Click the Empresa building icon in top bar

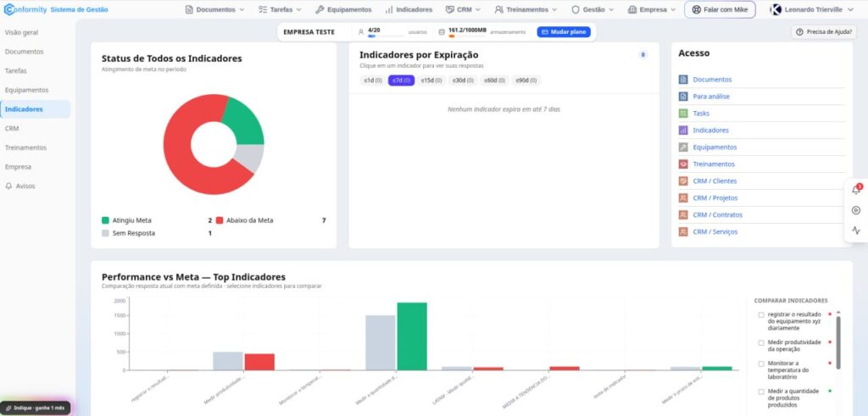pos(632,9)
